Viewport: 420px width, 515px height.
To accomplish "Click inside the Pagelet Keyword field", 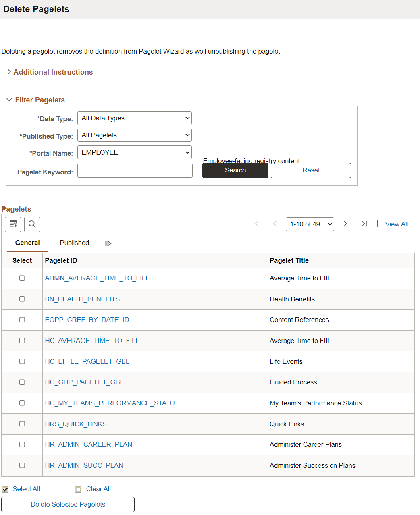I will 135,170.
